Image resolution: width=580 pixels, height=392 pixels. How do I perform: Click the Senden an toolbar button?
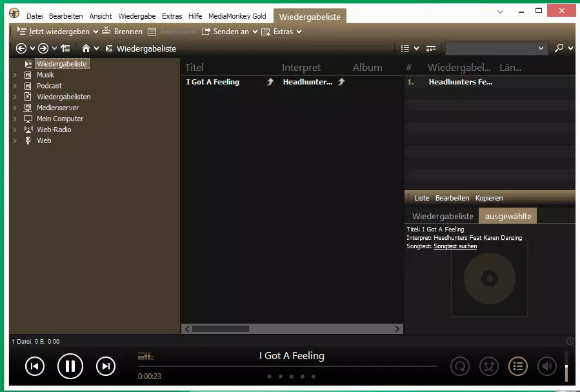(225, 32)
